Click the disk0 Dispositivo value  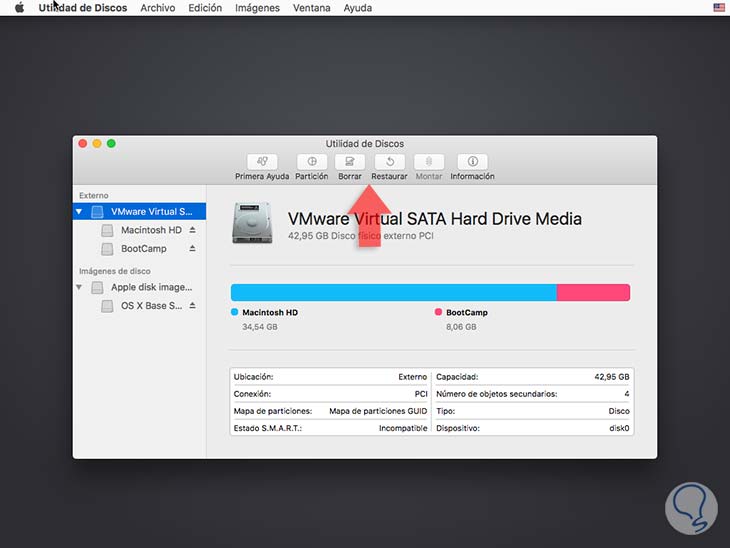[x=619, y=428]
